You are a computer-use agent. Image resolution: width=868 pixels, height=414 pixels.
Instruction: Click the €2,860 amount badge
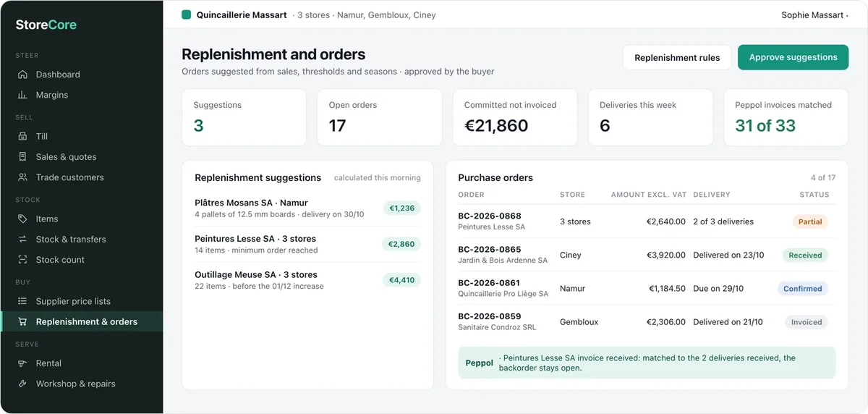[401, 244]
